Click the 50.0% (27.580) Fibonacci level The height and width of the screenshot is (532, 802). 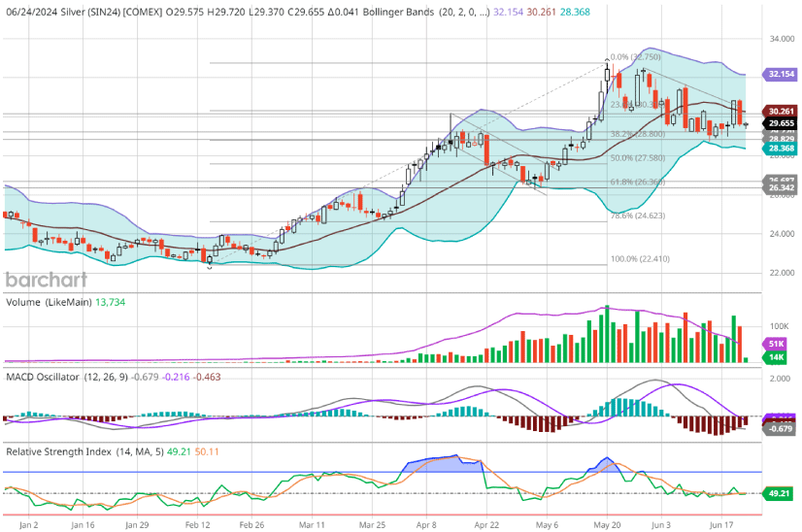[635, 157]
